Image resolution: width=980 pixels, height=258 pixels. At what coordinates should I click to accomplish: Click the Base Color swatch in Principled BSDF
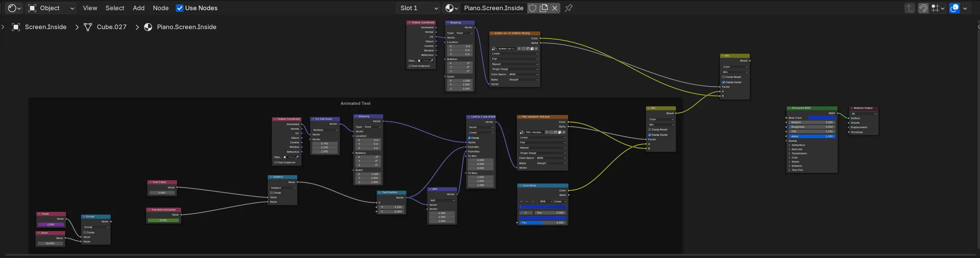point(821,118)
